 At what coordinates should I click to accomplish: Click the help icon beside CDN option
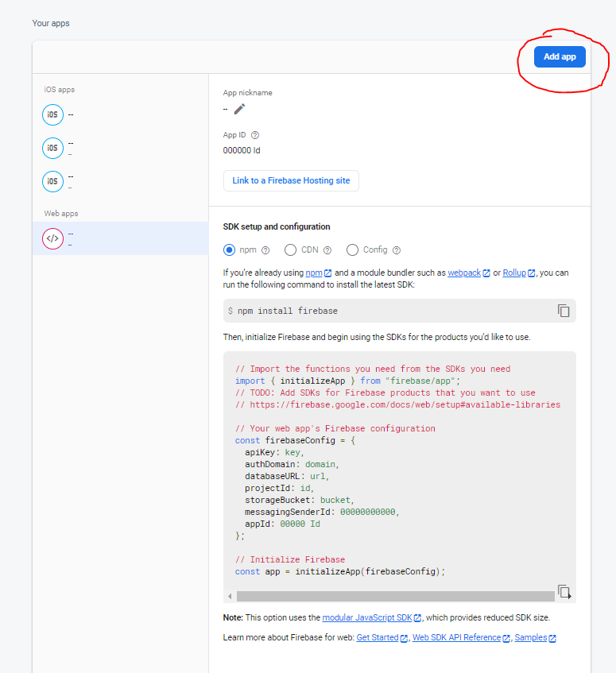(327, 250)
